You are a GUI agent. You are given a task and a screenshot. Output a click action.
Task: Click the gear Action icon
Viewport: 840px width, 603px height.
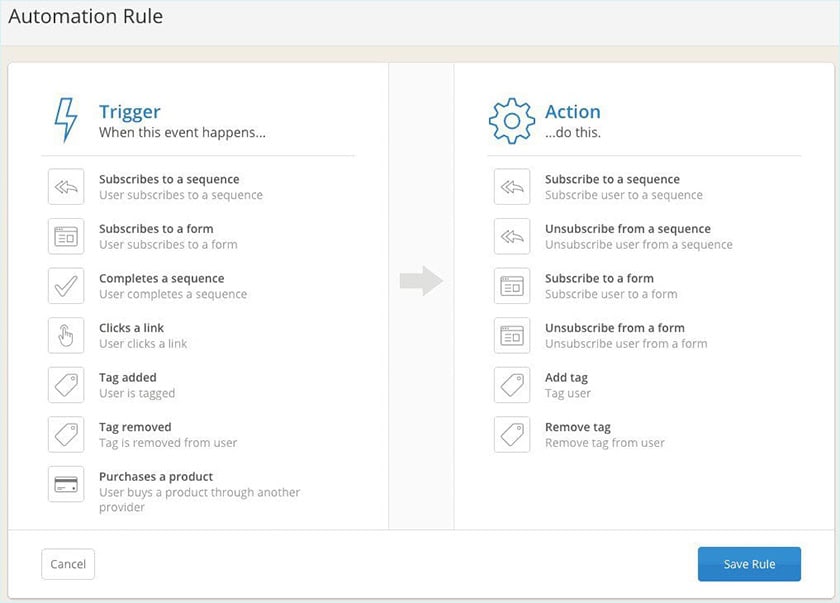[512, 118]
